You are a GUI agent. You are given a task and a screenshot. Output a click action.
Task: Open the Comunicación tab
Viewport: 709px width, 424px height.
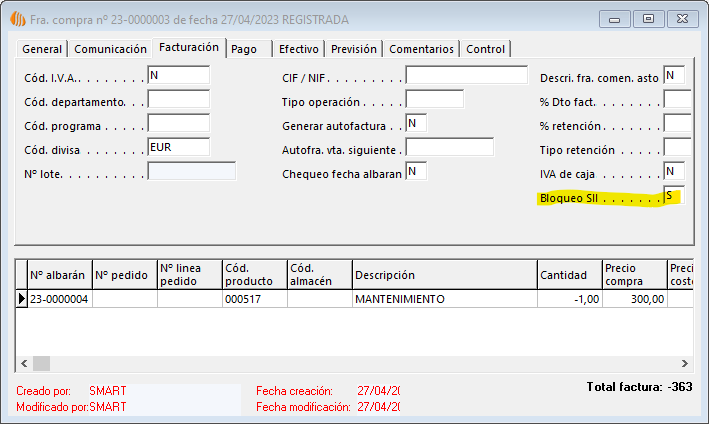tap(110, 49)
